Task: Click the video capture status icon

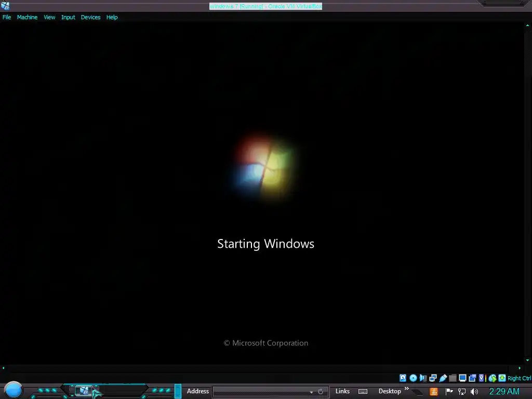Action: pos(472,378)
